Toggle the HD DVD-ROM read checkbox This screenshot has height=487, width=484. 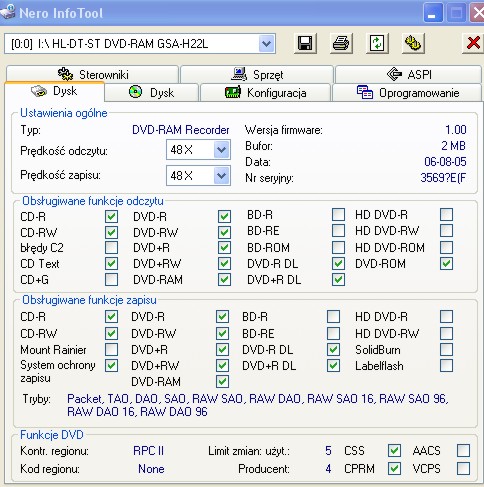[446, 247]
